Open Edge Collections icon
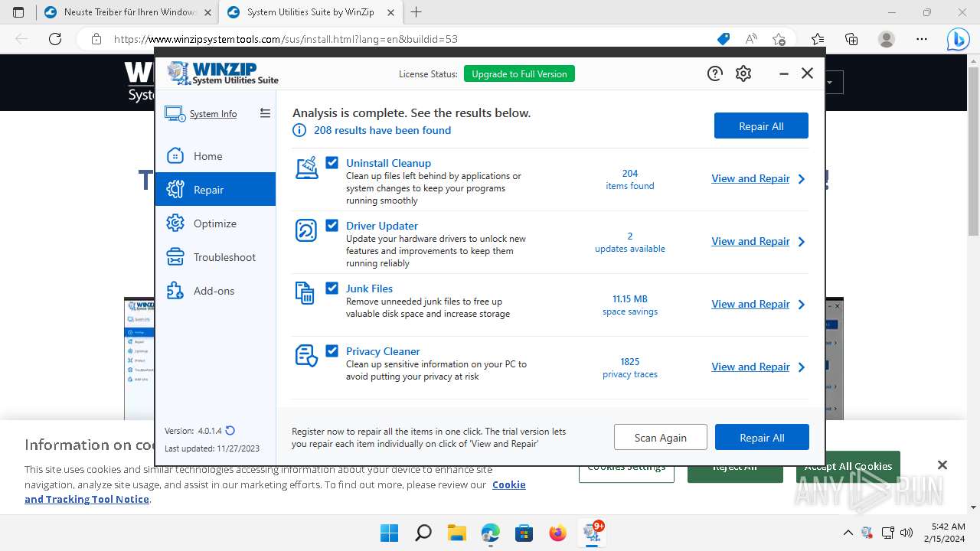Viewport: 980px width, 551px height. (851, 39)
